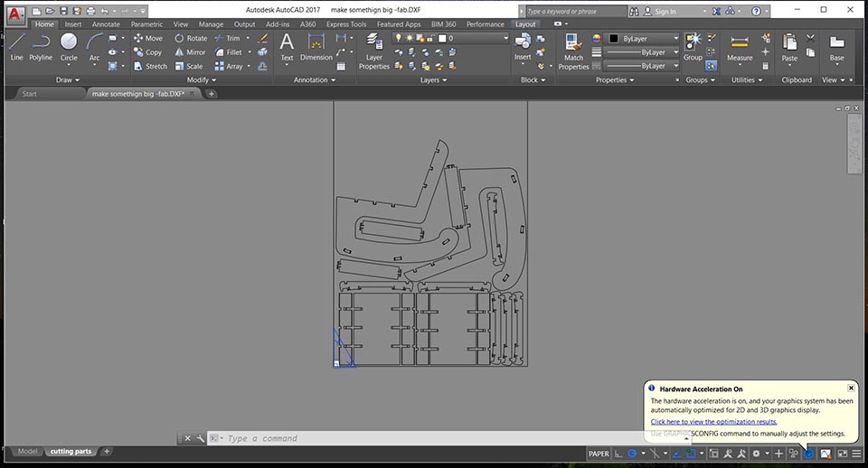Switch to the Model layout tab

[x=27, y=451]
